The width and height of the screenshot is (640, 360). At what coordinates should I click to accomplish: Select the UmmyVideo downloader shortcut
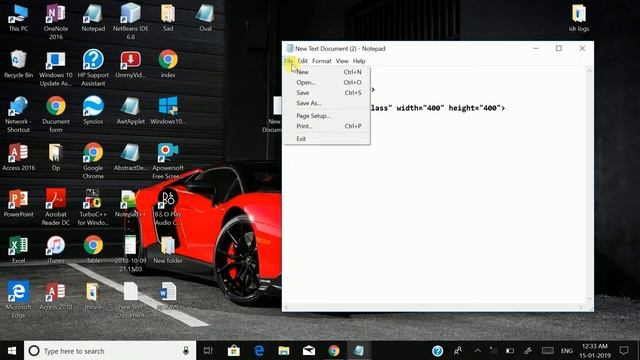pos(130,64)
